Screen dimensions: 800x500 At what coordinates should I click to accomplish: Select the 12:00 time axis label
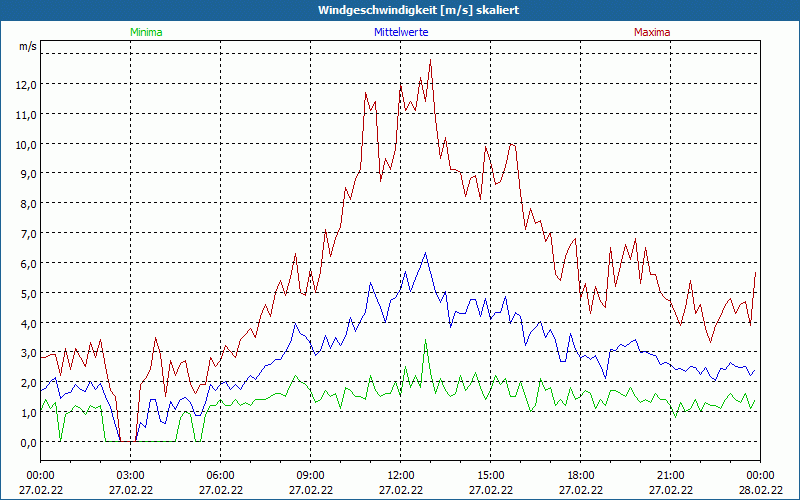click(x=401, y=475)
